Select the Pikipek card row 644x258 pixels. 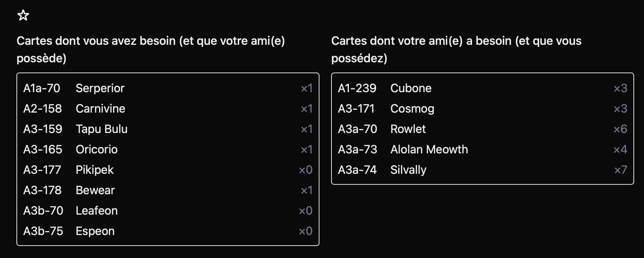[x=95, y=170]
